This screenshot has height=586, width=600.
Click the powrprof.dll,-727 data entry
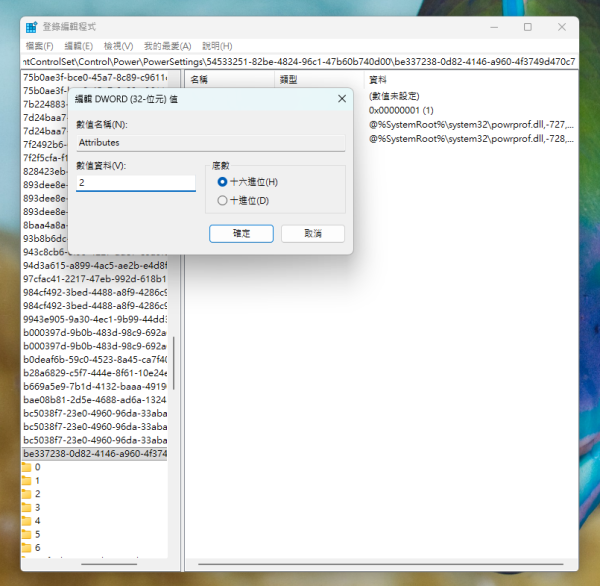(x=471, y=125)
